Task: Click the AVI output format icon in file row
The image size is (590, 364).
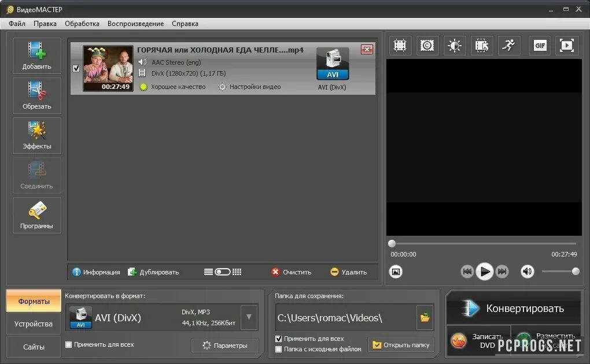Action: [333, 64]
